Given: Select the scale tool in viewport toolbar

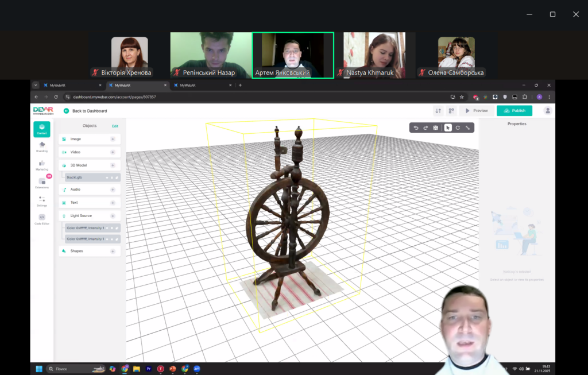Looking at the screenshot, I should click(467, 127).
